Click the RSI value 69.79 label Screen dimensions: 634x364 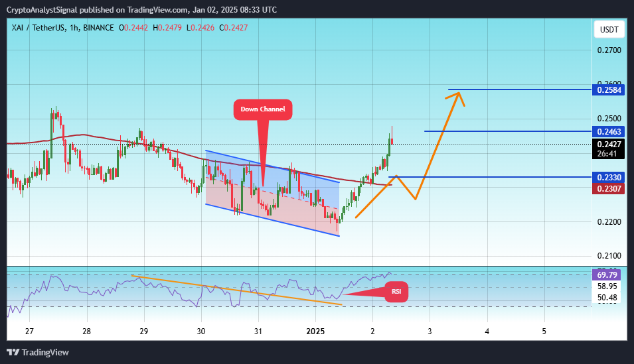(607, 275)
